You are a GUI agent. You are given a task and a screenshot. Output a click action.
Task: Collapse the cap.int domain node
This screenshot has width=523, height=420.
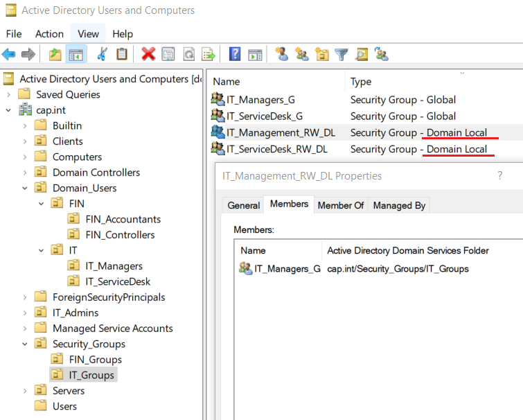(9, 110)
